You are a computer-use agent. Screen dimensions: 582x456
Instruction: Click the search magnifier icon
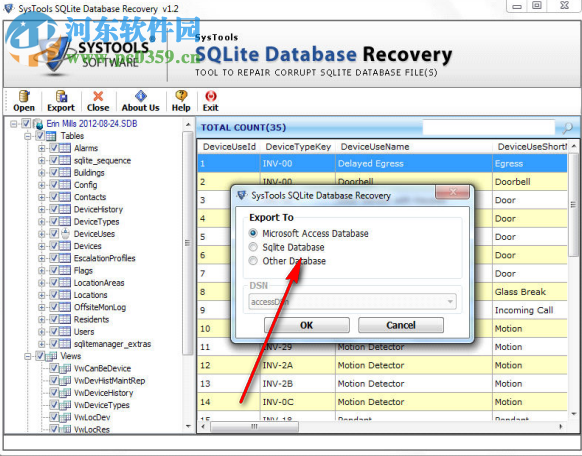[567, 128]
